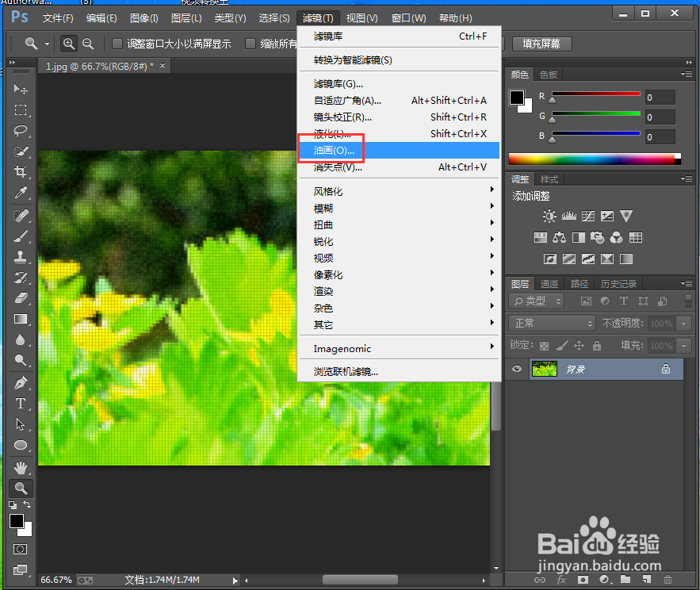Open the zoom tool preset dropdown
Screen dimensions: 700x590
47,44
